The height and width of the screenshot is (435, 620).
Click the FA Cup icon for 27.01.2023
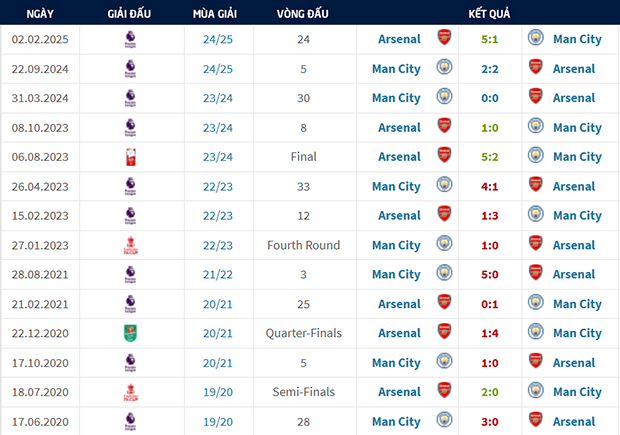pyautogui.click(x=131, y=245)
